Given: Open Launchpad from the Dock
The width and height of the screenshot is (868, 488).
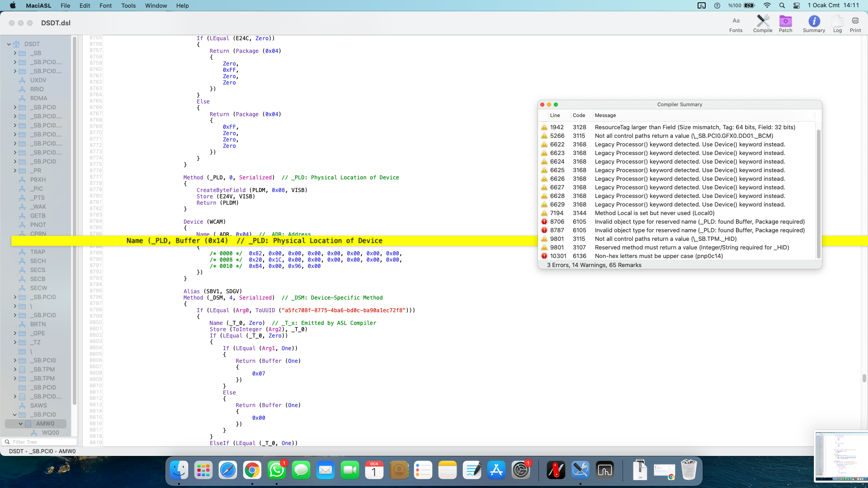Looking at the screenshot, I should point(203,470).
